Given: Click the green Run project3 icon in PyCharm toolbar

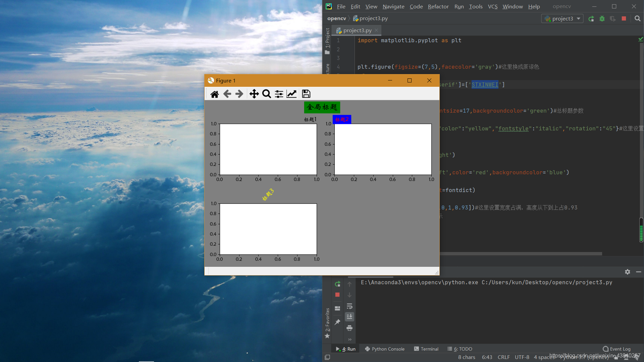Looking at the screenshot, I should click(591, 19).
